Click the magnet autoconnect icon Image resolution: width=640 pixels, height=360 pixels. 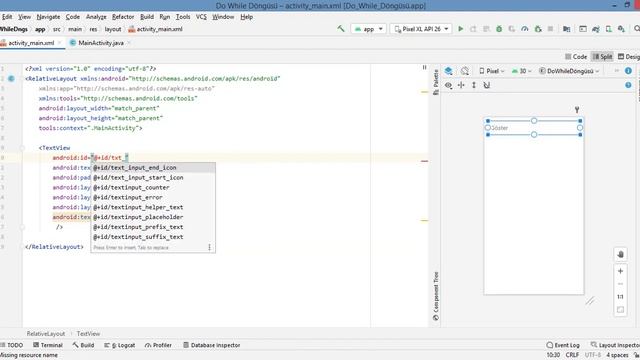click(x=487, y=85)
